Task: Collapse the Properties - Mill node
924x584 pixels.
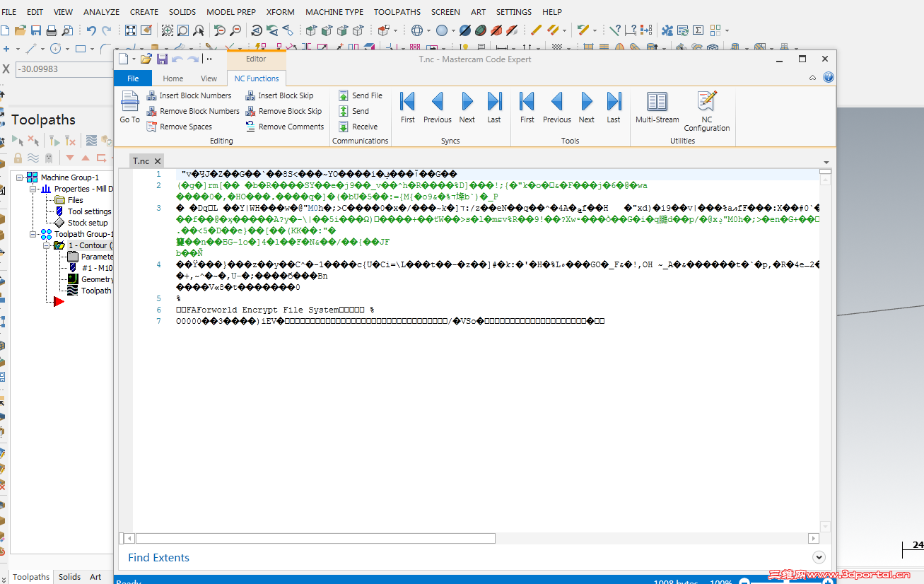Action: click(33, 189)
